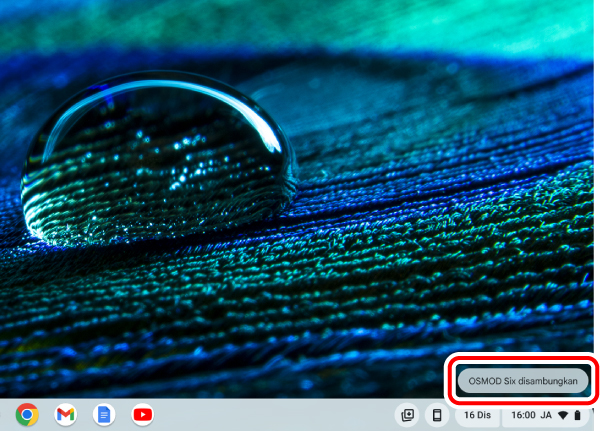
Task: Open Google Chrome from the shelf
Action: [x=27, y=414]
